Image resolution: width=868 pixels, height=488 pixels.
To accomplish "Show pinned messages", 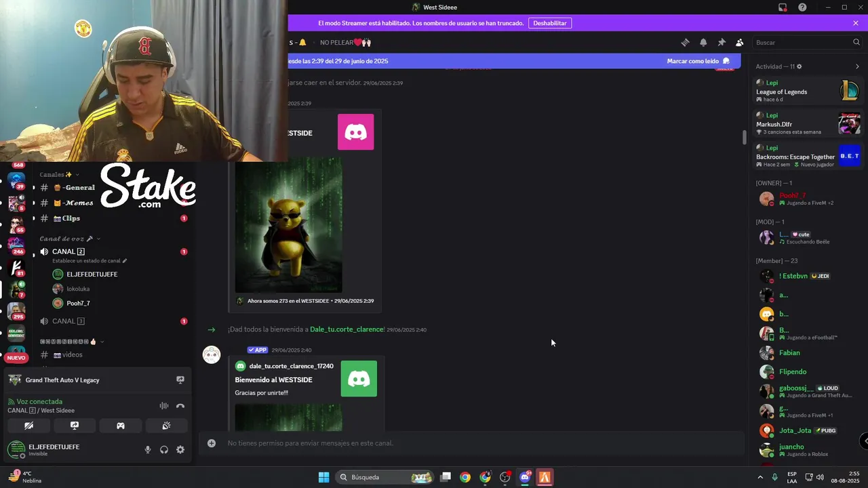I will [722, 42].
